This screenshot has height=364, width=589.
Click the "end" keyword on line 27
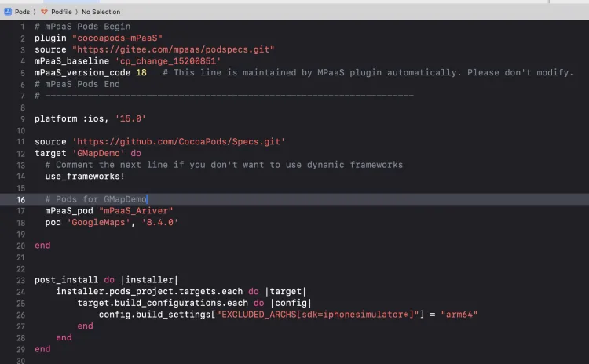coord(86,326)
